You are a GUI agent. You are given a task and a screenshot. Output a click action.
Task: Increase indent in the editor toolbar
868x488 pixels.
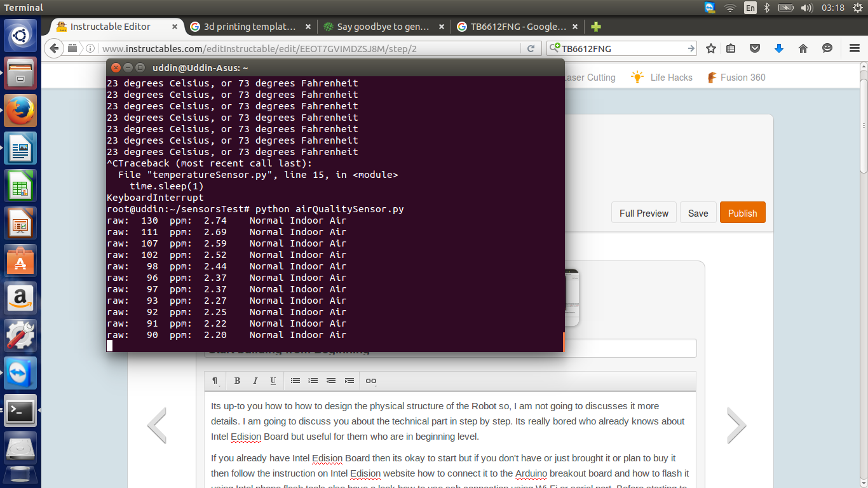349,381
